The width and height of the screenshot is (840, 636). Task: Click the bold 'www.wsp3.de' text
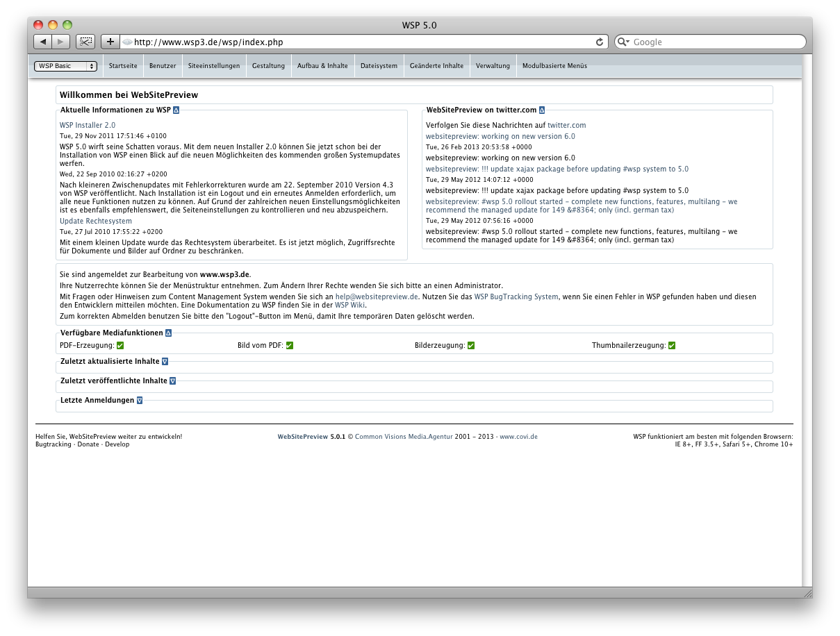[224, 275]
